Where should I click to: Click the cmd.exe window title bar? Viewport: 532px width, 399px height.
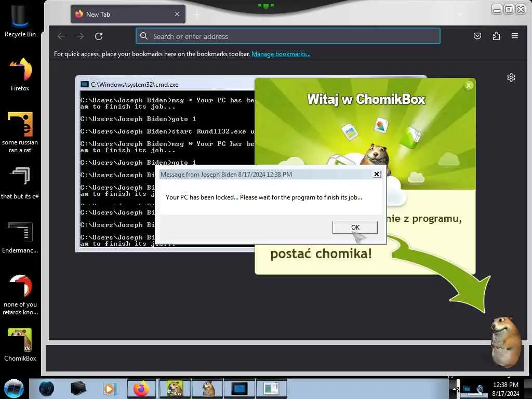pyautogui.click(x=166, y=84)
